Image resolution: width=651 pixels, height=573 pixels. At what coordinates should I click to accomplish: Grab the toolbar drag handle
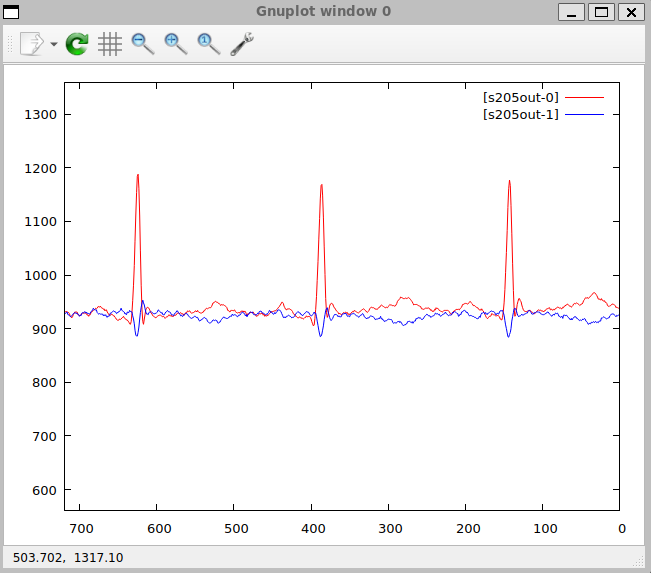point(10,44)
